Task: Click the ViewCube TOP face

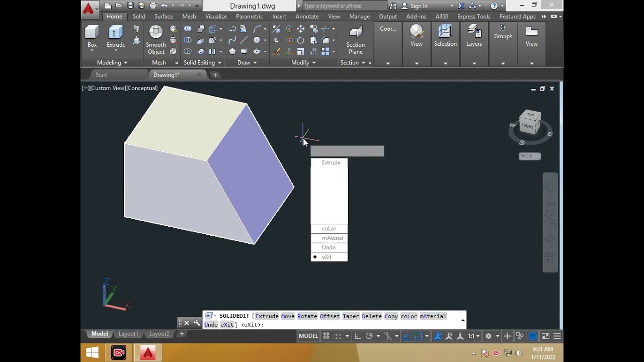Action: 531,115
